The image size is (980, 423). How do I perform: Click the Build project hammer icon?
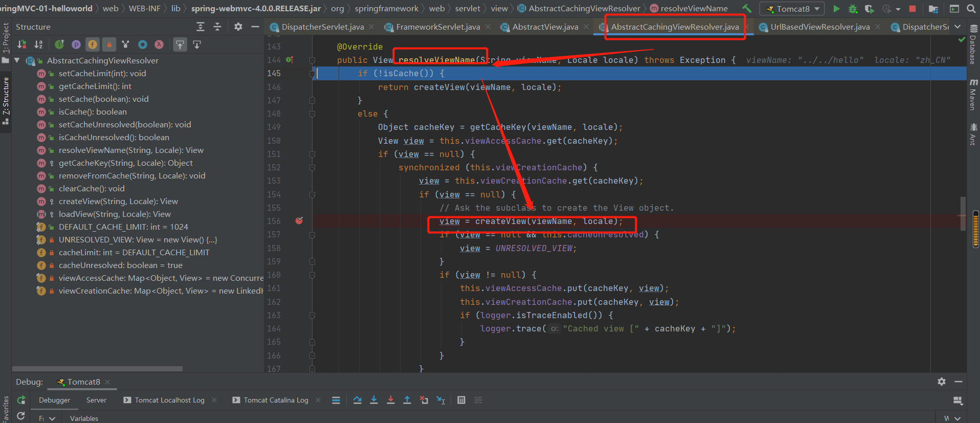[747, 9]
